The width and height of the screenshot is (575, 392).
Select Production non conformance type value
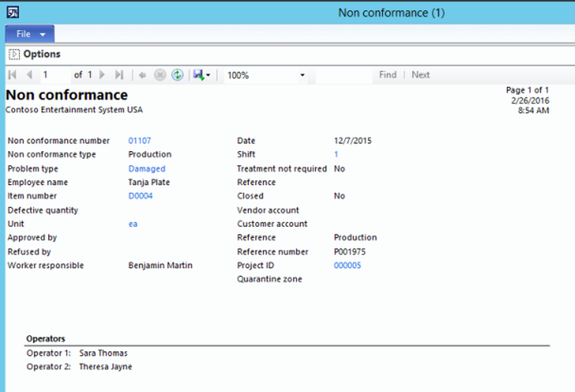(150, 154)
